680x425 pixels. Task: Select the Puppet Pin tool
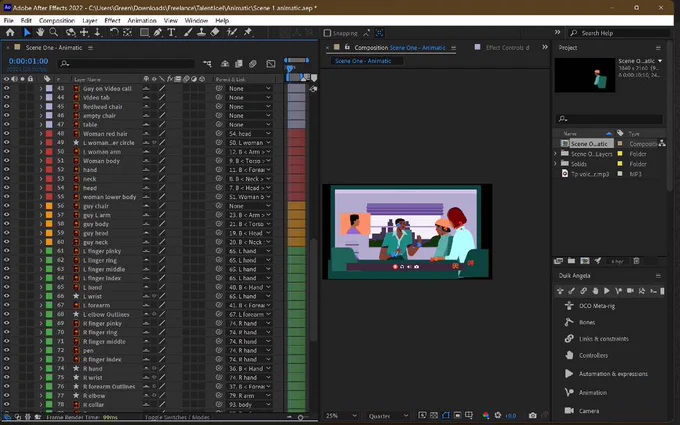click(248, 33)
